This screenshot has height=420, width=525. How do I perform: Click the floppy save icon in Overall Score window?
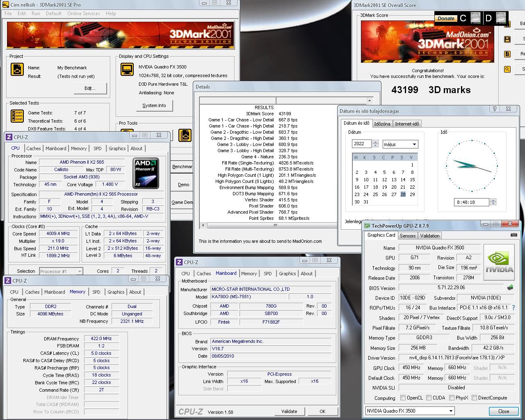[x=507, y=39]
